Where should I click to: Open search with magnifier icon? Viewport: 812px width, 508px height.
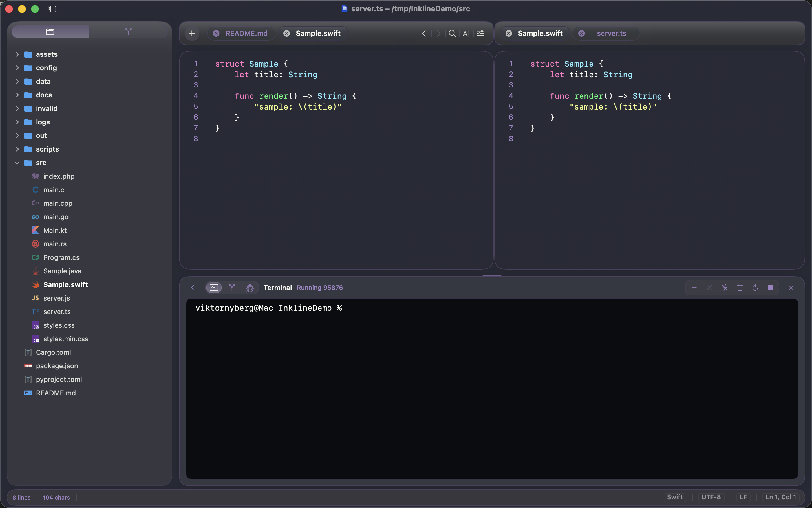click(452, 34)
